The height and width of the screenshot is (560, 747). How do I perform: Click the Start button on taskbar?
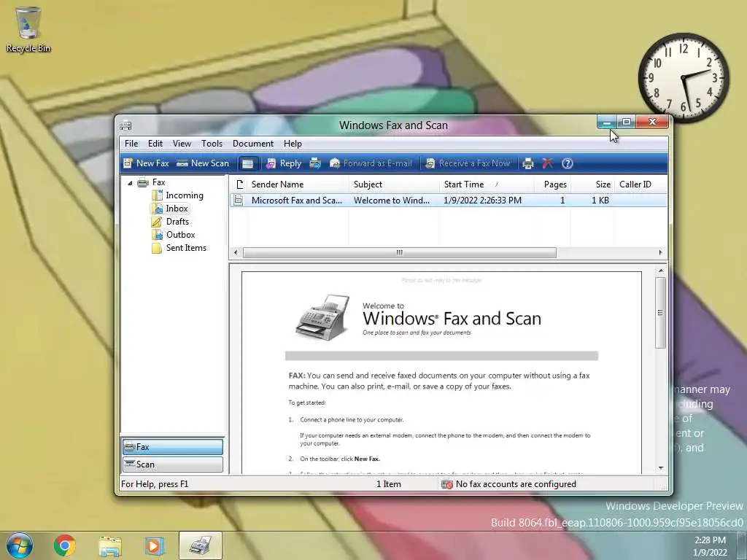(x=20, y=545)
